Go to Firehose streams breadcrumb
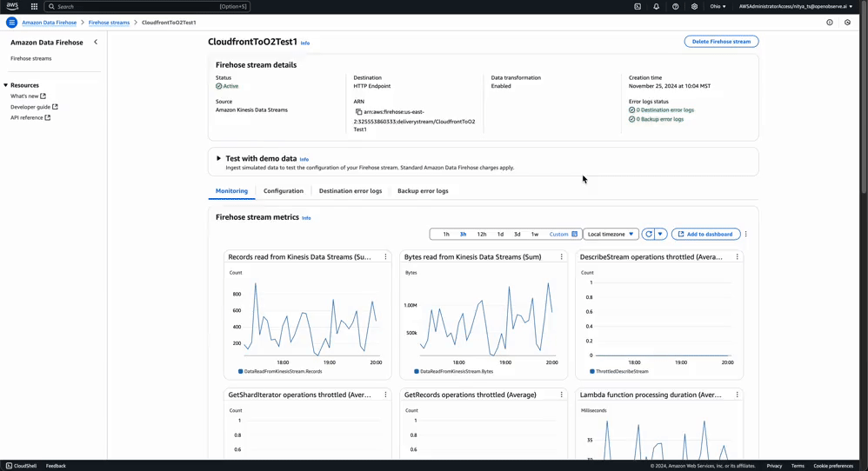868x471 pixels. (x=109, y=23)
